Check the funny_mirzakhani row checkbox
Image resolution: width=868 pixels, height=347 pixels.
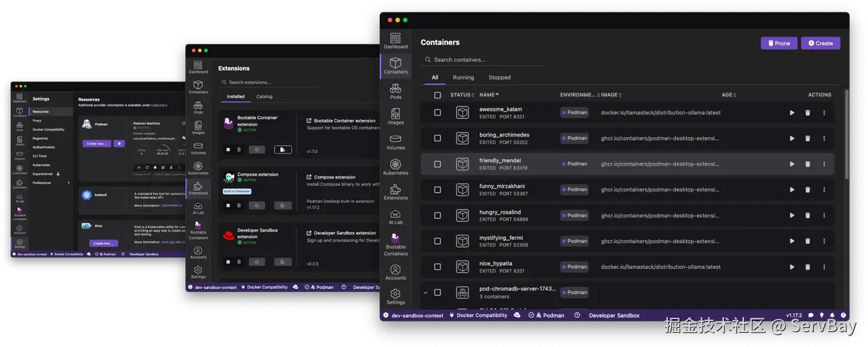(437, 189)
